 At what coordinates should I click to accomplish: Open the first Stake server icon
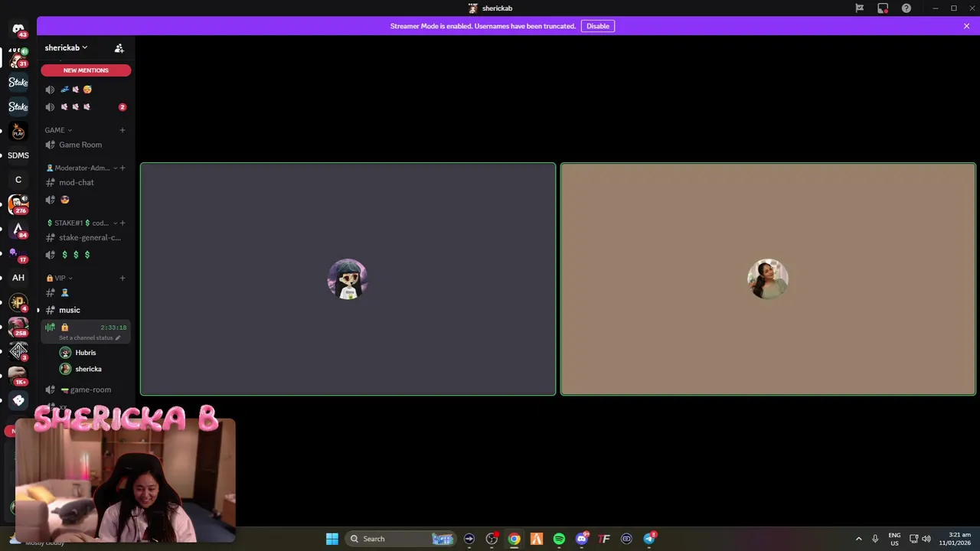pos(18,82)
